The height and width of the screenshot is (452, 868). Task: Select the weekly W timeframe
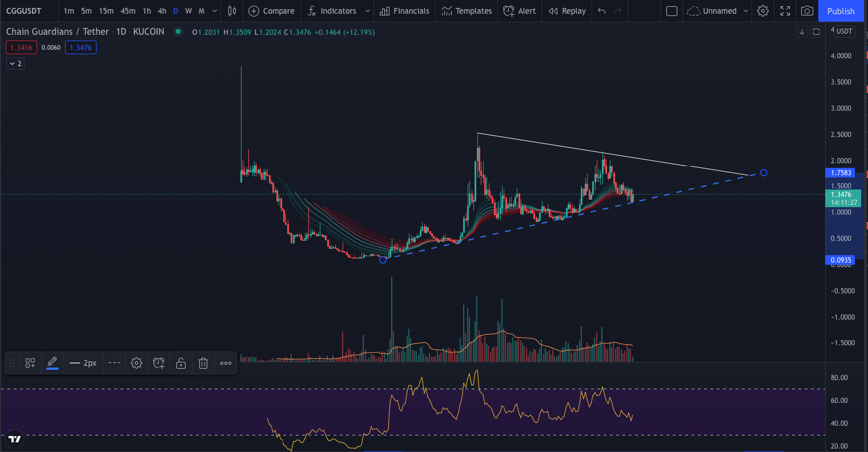pos(188,11)
